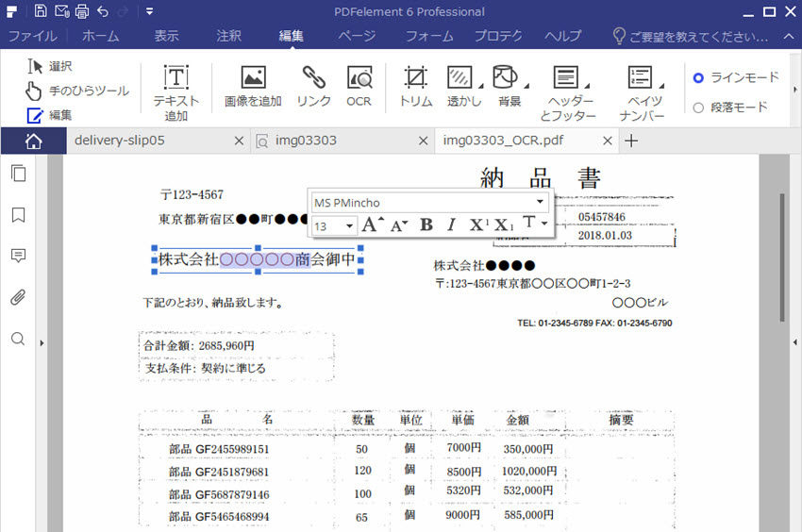Open the ページ ribbon tab
The width and height of the screenshot is (802, 532).
[x=357, y=36]
